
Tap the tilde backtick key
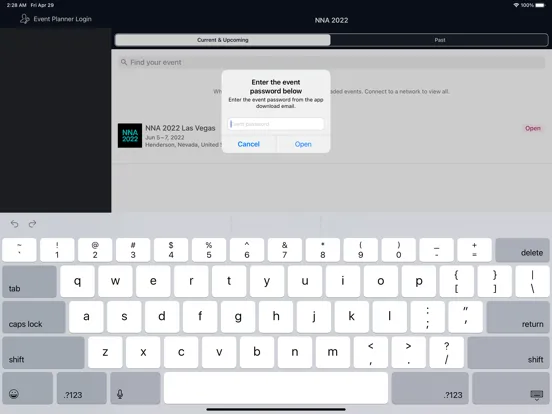click(x=19, y=250)
